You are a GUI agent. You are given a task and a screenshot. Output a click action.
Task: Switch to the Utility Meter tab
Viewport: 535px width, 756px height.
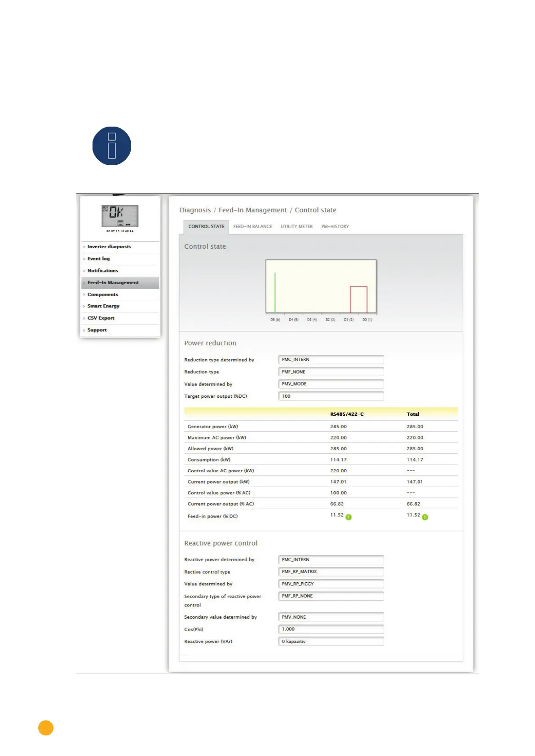point(296,227)
